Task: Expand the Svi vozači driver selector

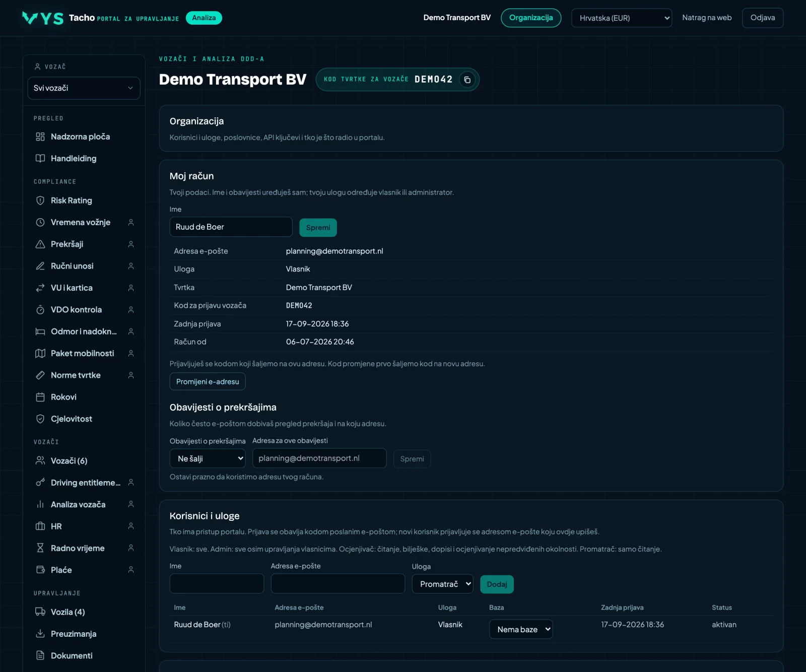Action: [x=84, y=88]
